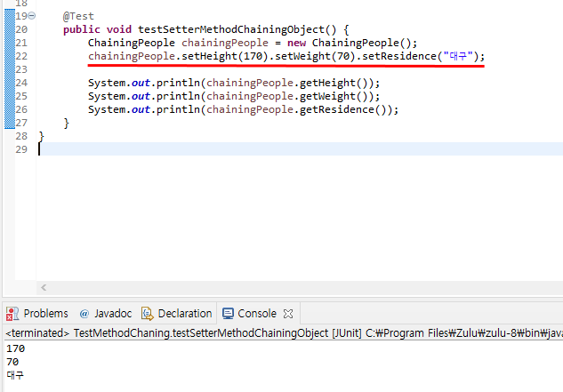
Task: Click console output 170
Action: pyautogui.click(x=15, y=348)
